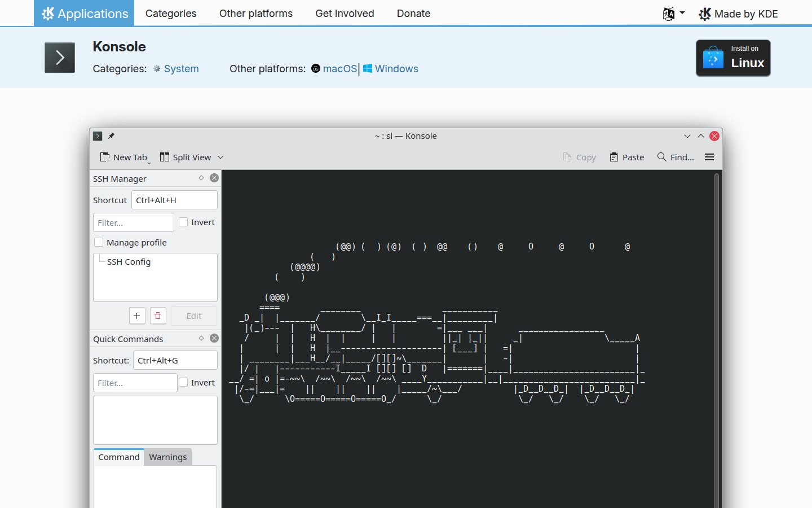
Task: Toggle the SSH Manager Invert checkbox
Action: (183, 222)
